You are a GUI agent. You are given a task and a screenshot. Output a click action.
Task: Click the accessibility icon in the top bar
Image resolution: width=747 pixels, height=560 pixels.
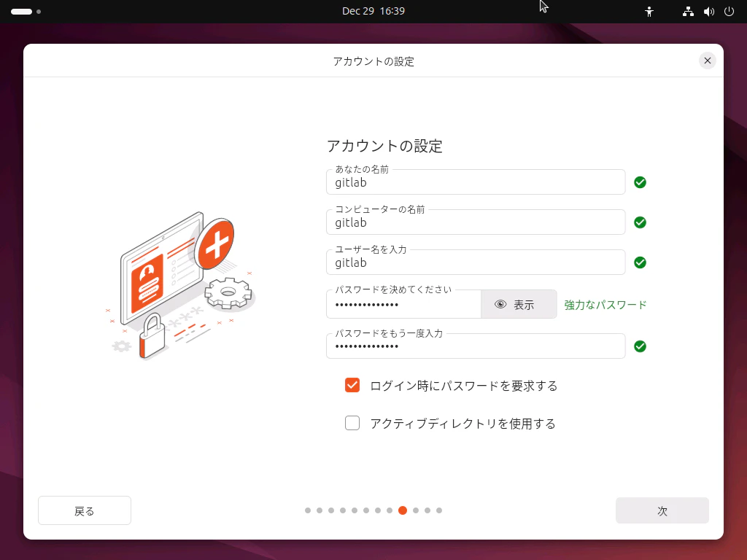649,11
